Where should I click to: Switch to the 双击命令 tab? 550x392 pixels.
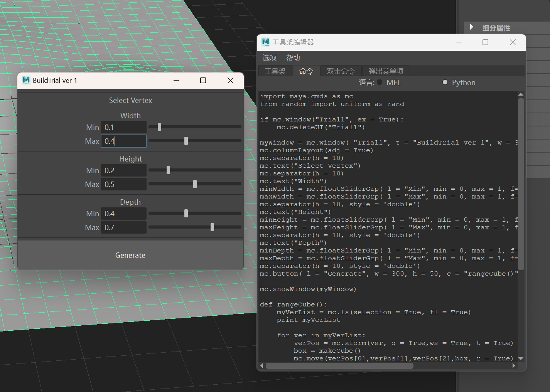coord(341,71)
